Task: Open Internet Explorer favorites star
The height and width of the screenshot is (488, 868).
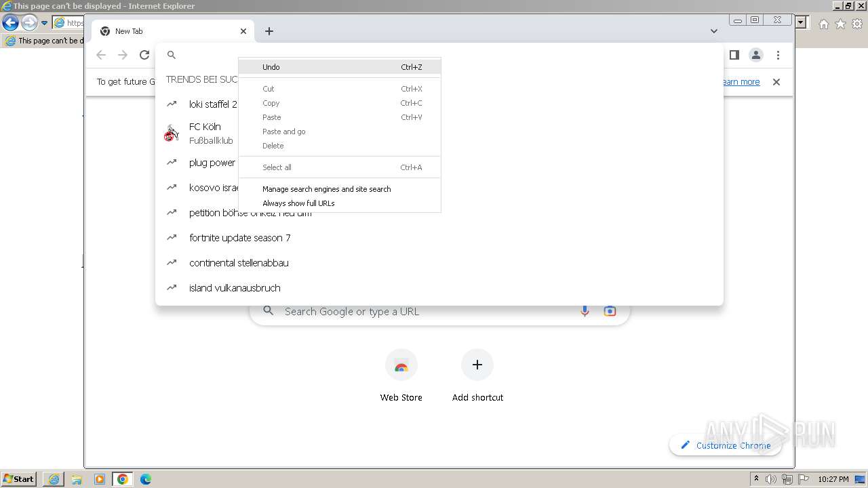Action: [840, 24]
